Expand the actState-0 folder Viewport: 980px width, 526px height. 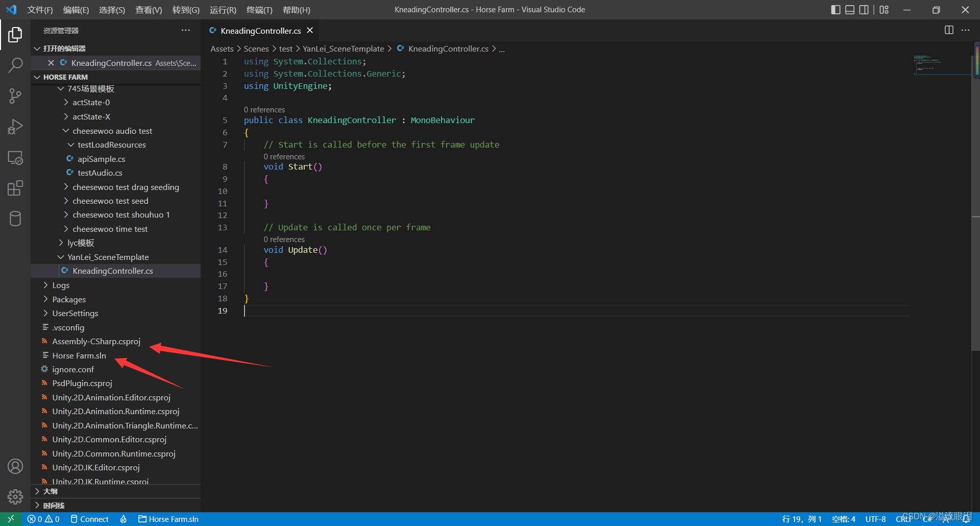coord(116,103)
